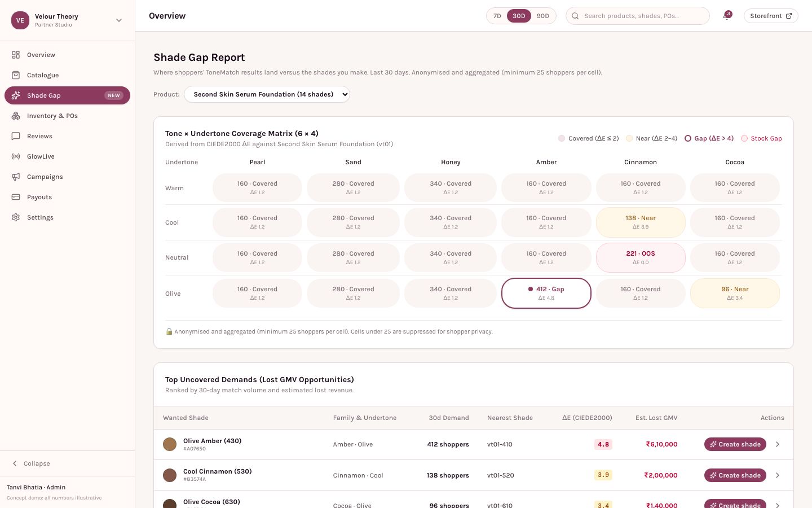The width and height of the screenshot is (812, 508).
Task: Open the Reviews page
Action: pyautogui.click(x=67, y=136)
